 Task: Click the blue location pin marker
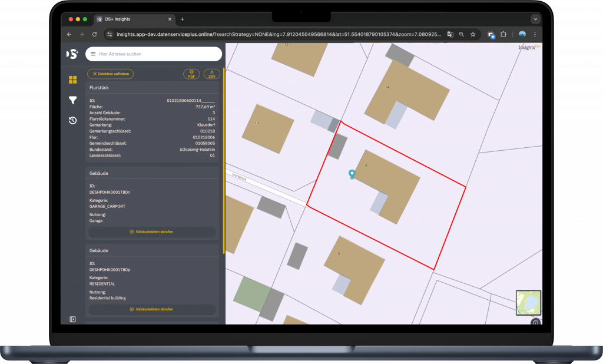[352, 173]
